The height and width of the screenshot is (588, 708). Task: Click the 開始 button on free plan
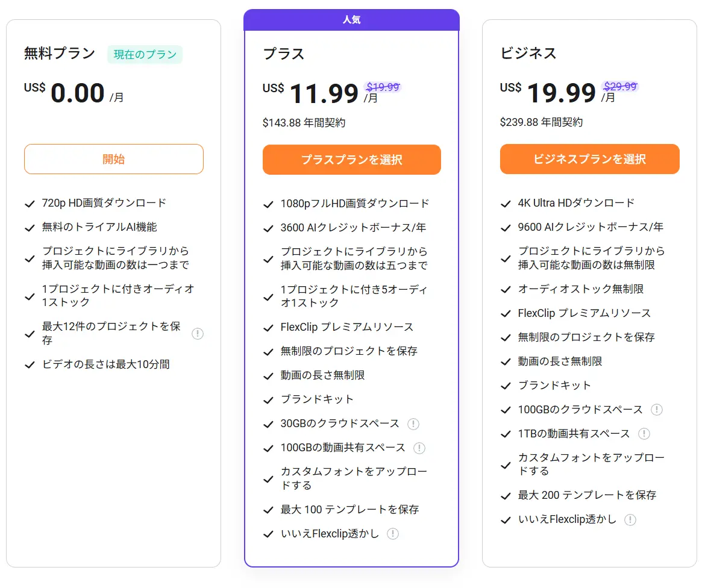click(114, 159)
